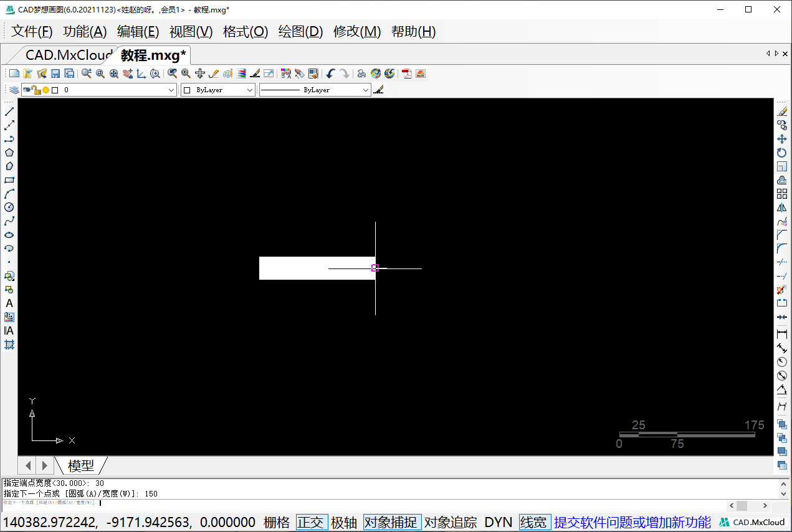The height and width of the screenshot is (532, 792).
Task: Toggle layer 0 visibility eye icon
Action: [27, 90]
